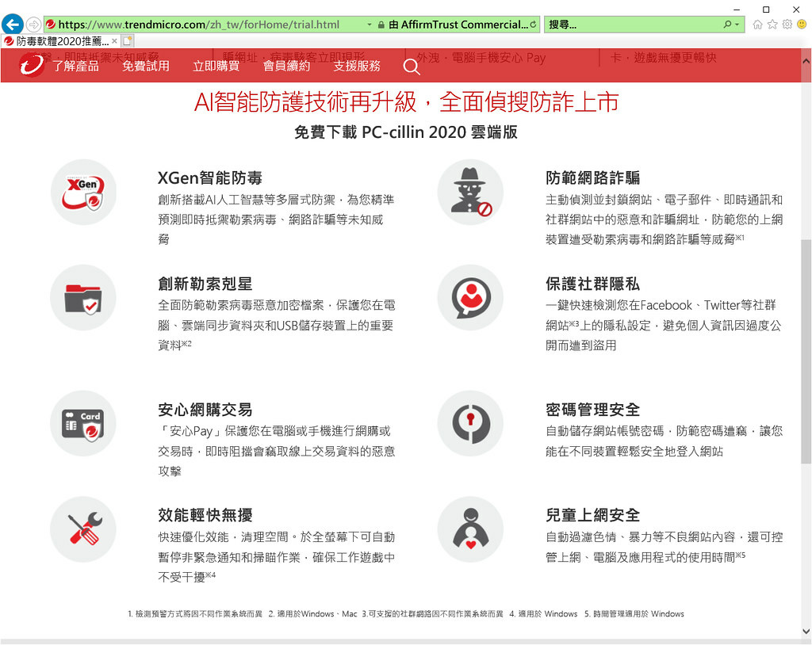Click footnote 1 檢測預警方式 text
This screenshot has height=645, width=812.
pyautogui.click(x=195, y=614)
